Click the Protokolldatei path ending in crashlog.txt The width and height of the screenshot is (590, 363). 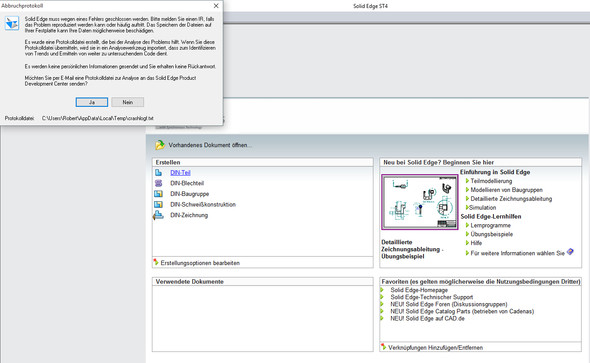(x=98, y=118)
